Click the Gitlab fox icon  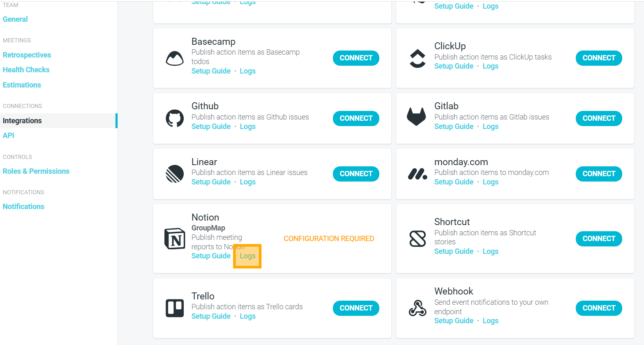point(416,117)
